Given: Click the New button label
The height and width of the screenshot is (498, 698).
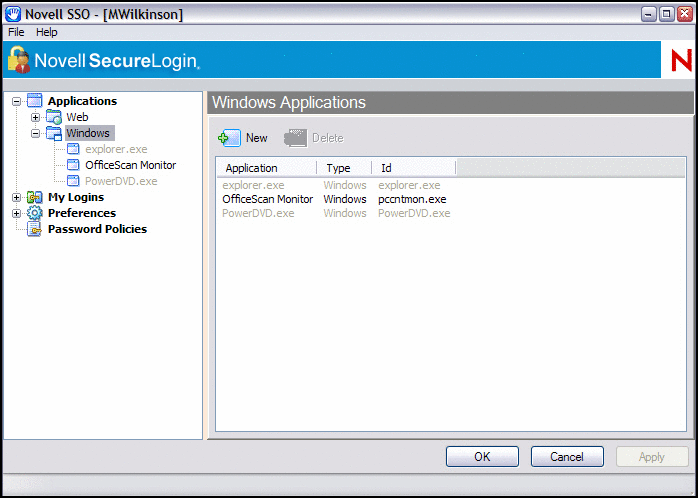Looking at the screenshot, I should 257,138.
